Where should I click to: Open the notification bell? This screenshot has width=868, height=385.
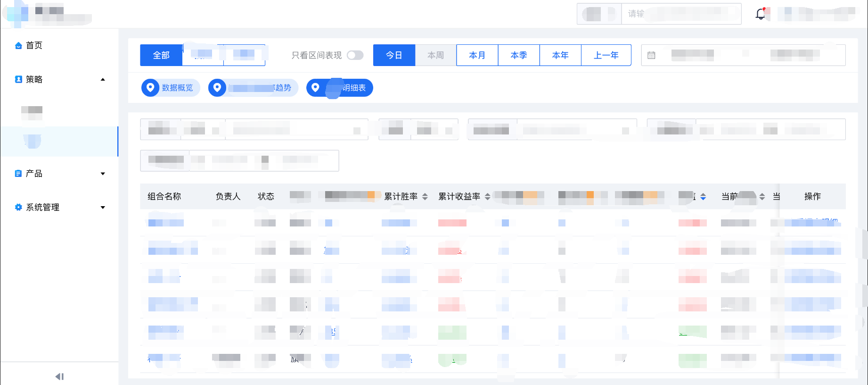pyautogui.click(x=760, y=14)
